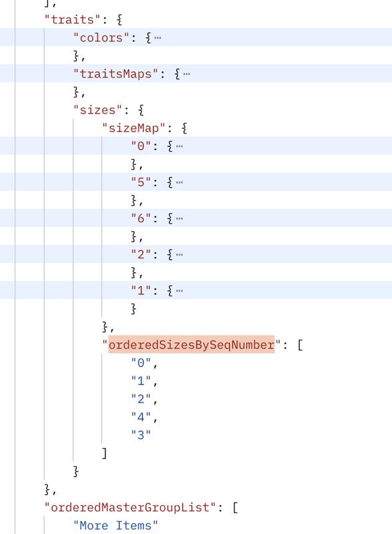Image resolution: width=392 pixels, height=534 pixels.
Task: Click the "4" value in ordered sizes array
Action: [x=141, y=417]
